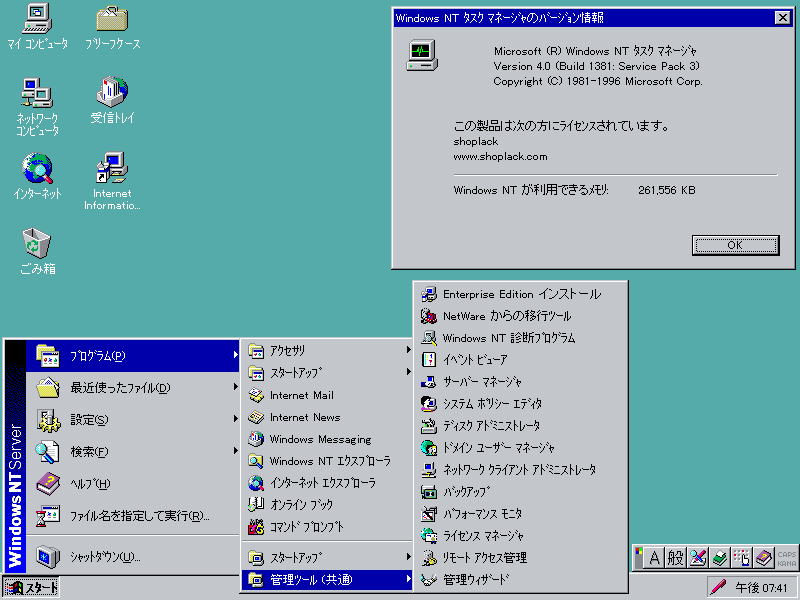Click the システム ポリシー エディタ icon

pos(429,404)
